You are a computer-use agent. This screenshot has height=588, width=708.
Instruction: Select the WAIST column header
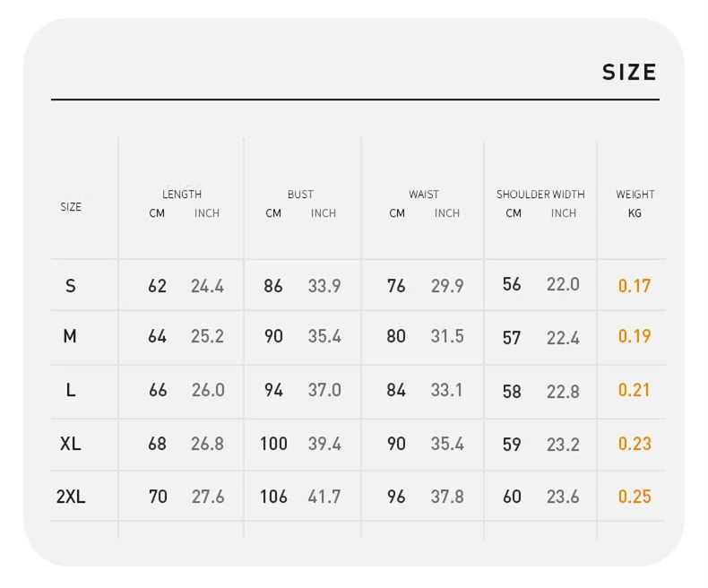pyautogui.click(x=424, y=195)
